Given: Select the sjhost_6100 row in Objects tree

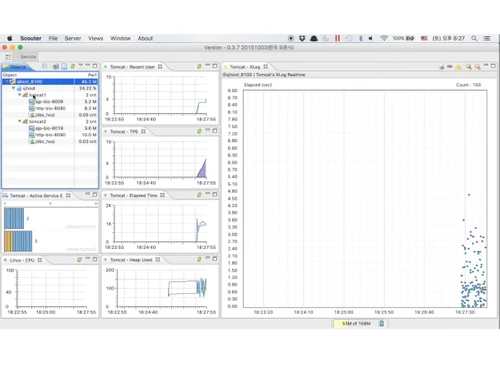Looking at the screenshot, I should pos(50,82).
